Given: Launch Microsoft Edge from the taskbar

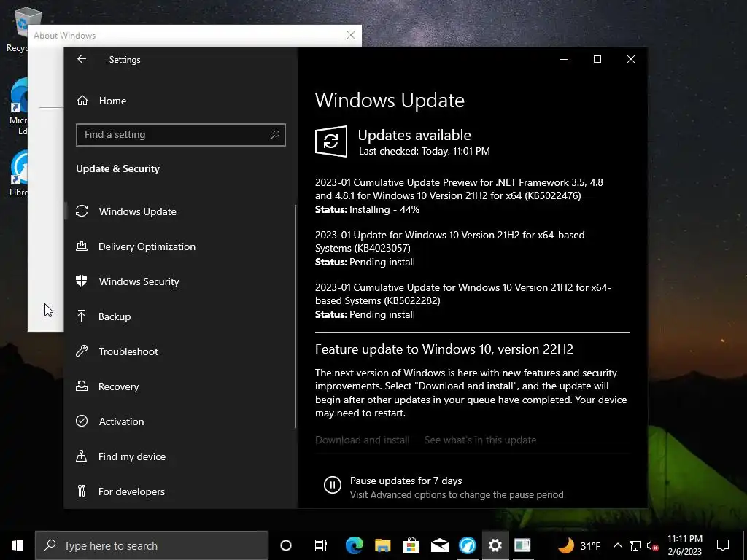Looking at the screenshot, I should point(354,545).
